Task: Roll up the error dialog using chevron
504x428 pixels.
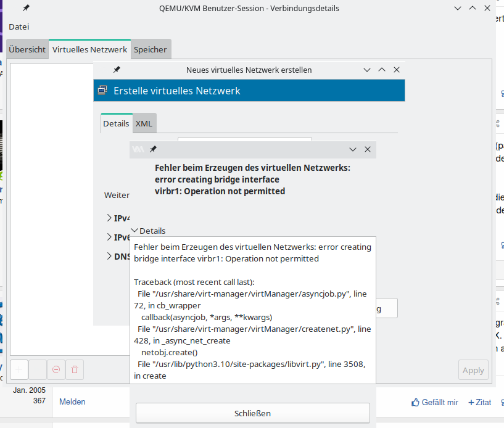Action: [x=353, y=149]
